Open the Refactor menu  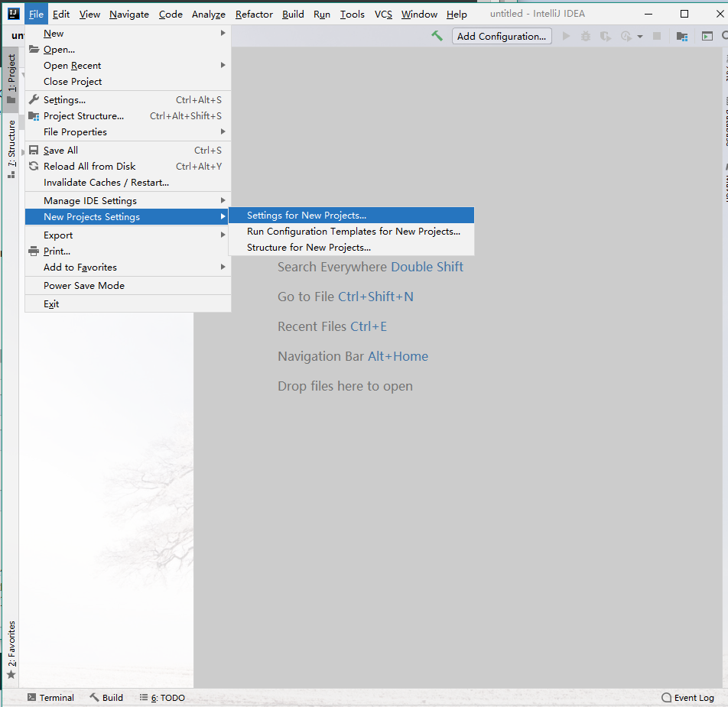click(x=254, y=15)
